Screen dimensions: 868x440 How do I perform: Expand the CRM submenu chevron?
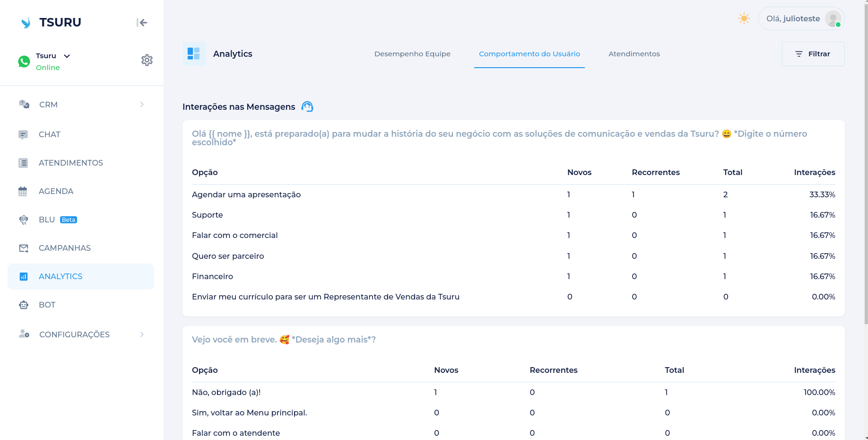pyautogui.click(x=142, y=105)
